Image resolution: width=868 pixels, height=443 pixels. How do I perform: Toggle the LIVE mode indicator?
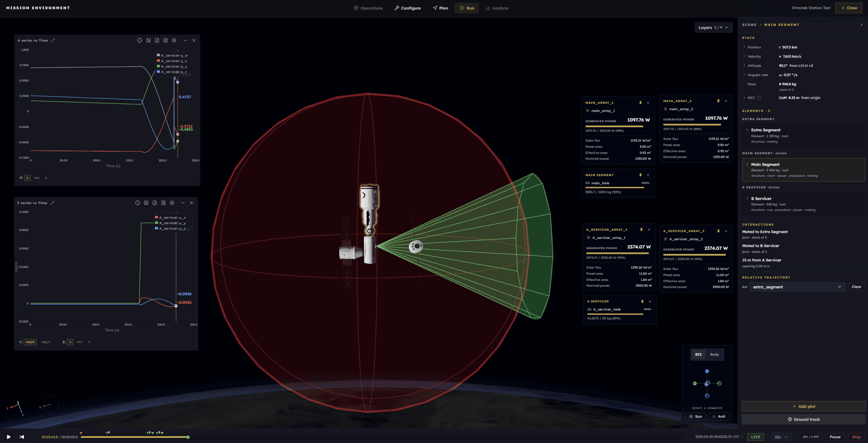click(756, 437)
